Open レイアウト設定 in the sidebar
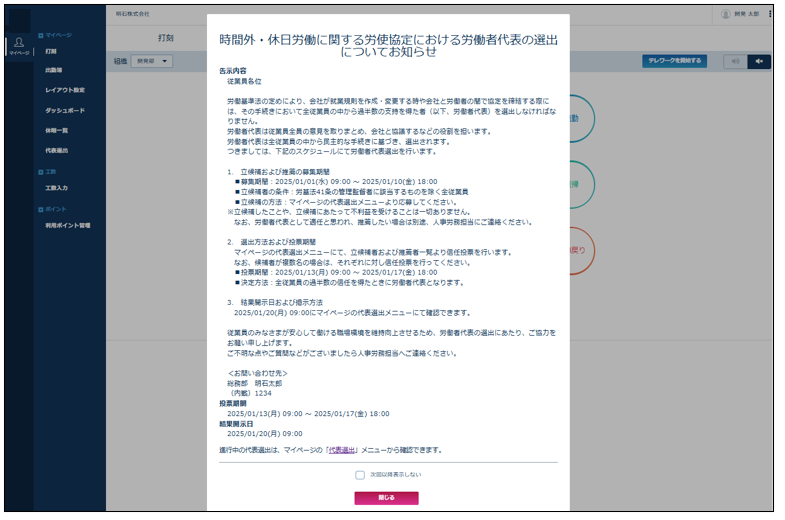The image size is (785, 520). 65,91
